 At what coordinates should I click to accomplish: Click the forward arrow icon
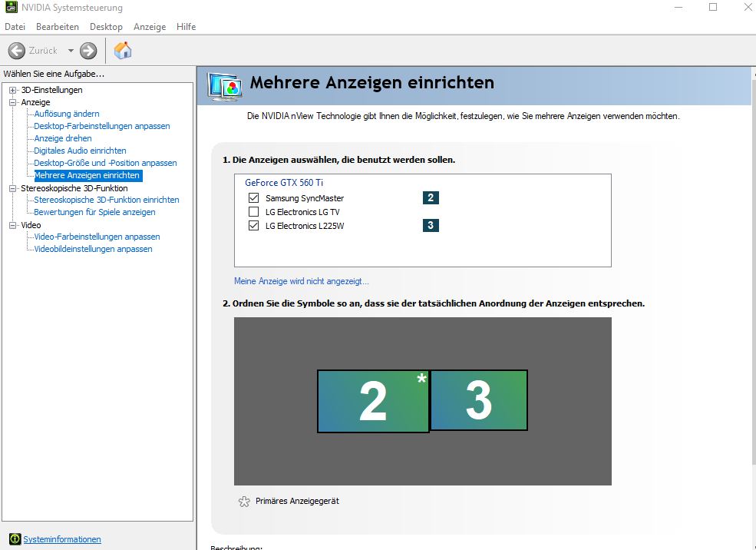[88, 51]
